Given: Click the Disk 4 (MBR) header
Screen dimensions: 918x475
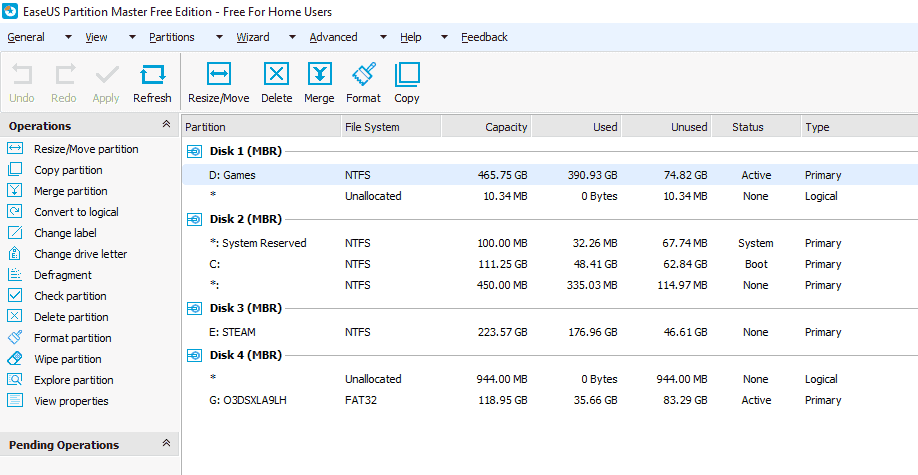Looking at the screenshot, I should [x=246, y=355].
